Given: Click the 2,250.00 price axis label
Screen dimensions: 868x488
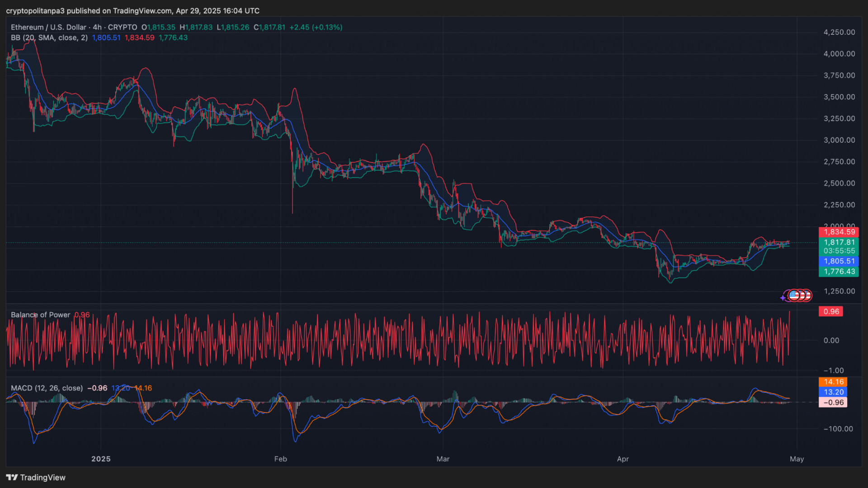Looking at the screenshot, I should point(839,205).
